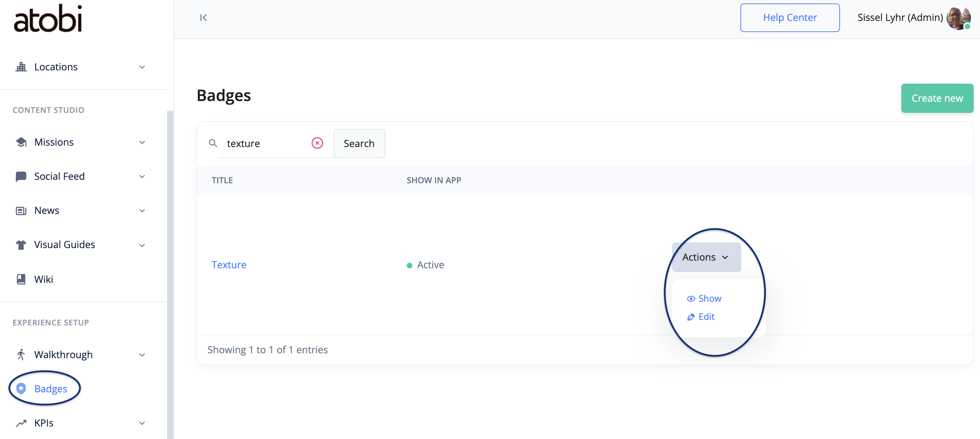Select the Badges shield icon
The width and height of the screenshot is (980, 439).
(x=21, y=388)
